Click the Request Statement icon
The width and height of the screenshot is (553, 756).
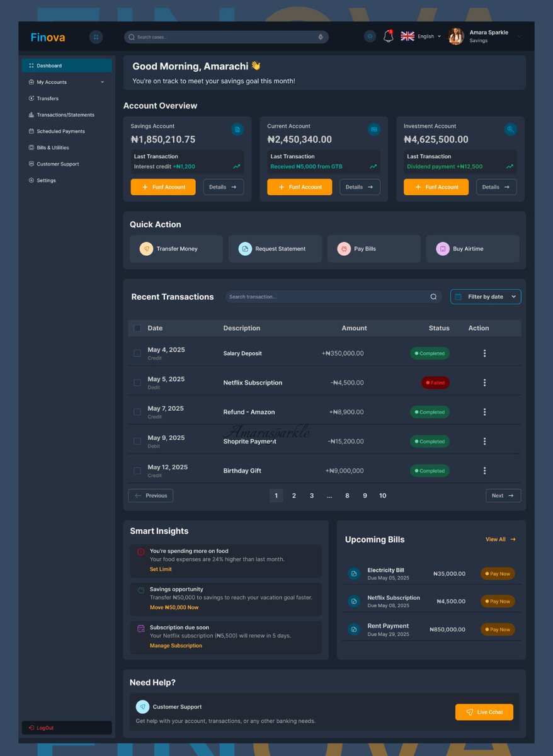[245, 249]
